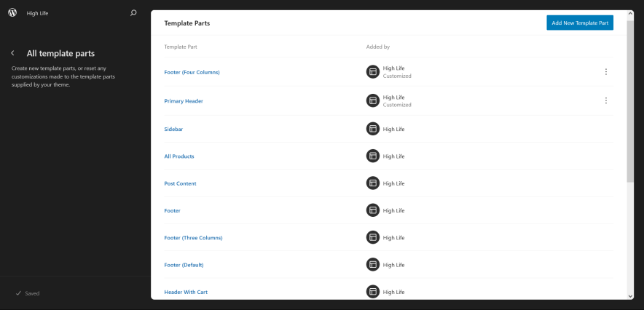Open the Footer (Four Columns) template part

(192, 72)
